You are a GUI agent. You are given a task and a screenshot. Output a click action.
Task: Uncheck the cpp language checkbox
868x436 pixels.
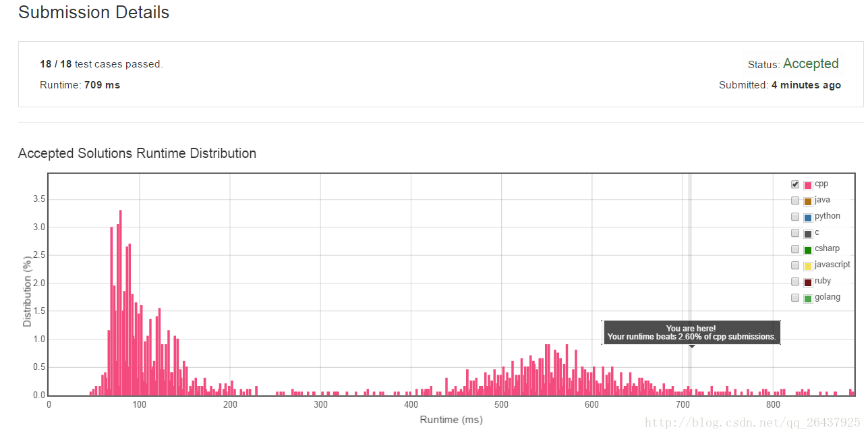click(795, 184)
